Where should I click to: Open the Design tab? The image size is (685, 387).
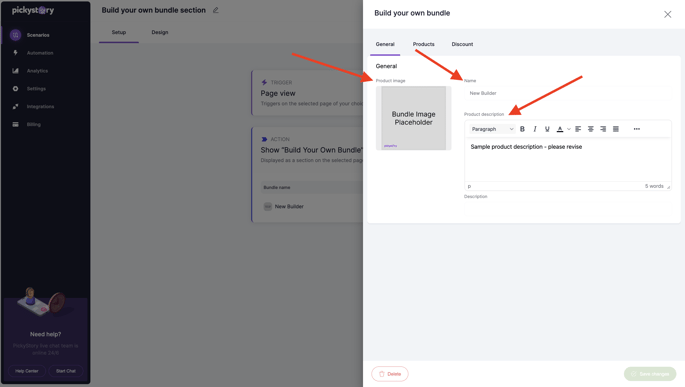coord(160,32)
